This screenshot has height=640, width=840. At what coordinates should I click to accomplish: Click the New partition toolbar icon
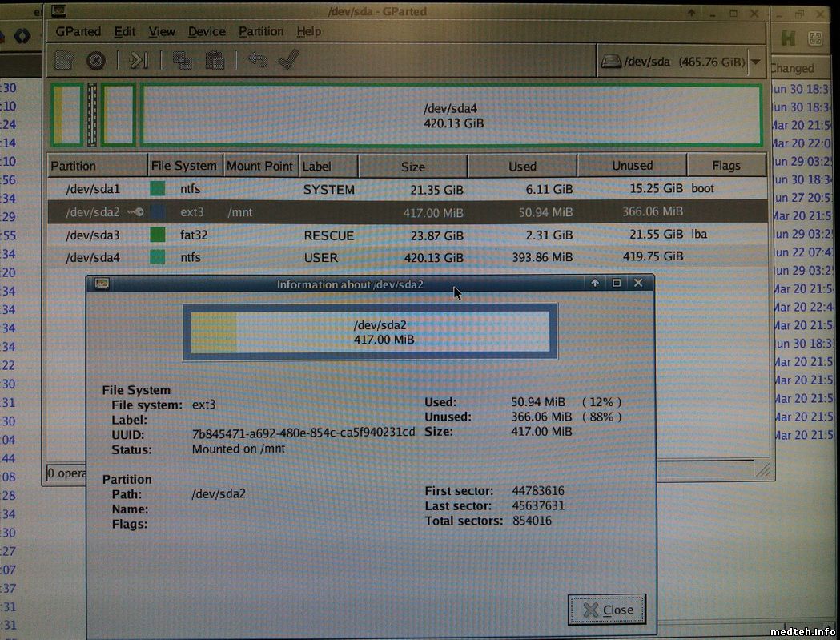64,60
